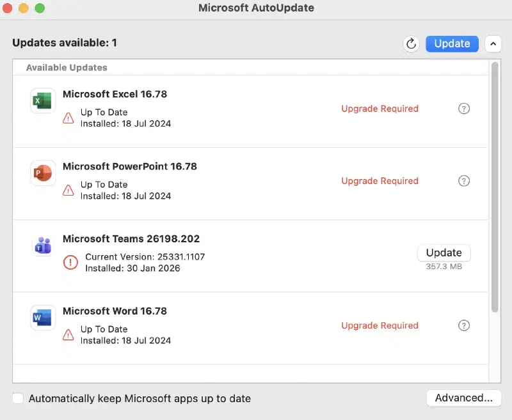This screenshot has height=420, width=512.
Task: Open help question mark for PowerPoint
Action: (463, 181)
